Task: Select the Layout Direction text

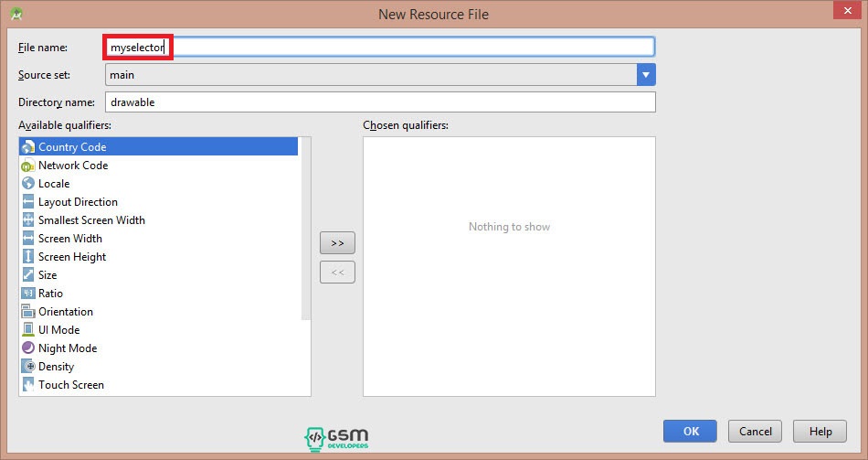Action: tap(78, 202)
